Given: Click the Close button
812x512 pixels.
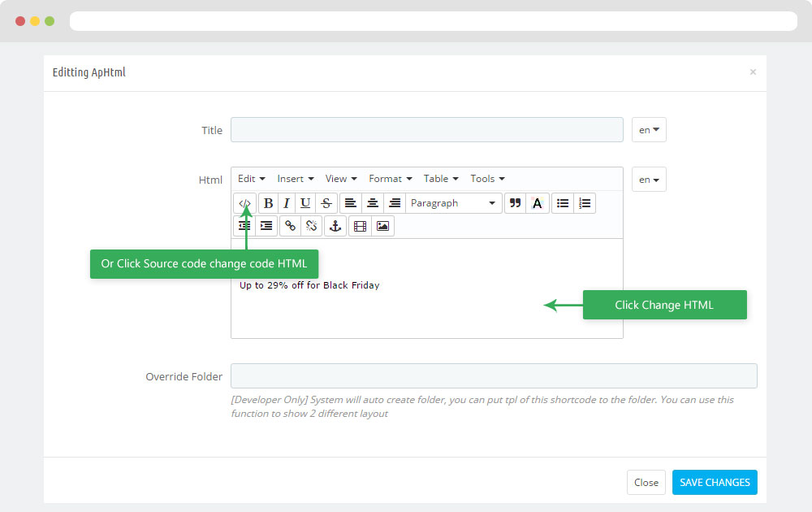Looking at the screenshot, I should (x=646, y=483).
